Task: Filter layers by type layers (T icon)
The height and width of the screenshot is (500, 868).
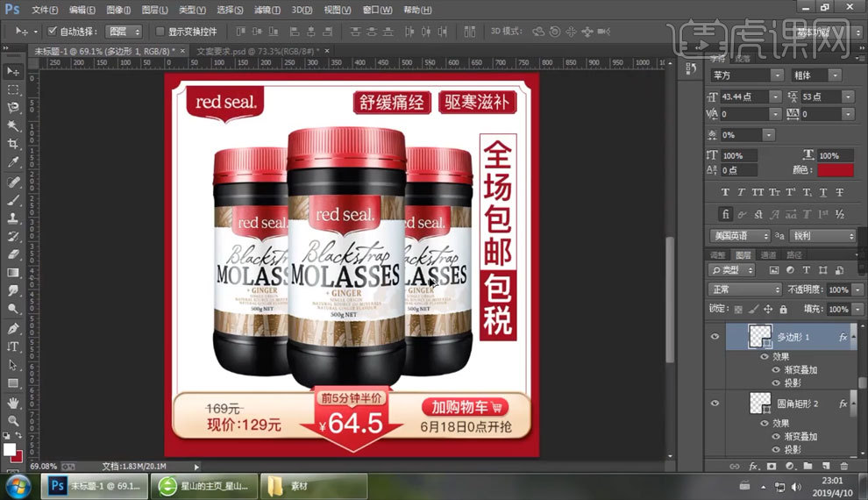Action: pos(807,270)
